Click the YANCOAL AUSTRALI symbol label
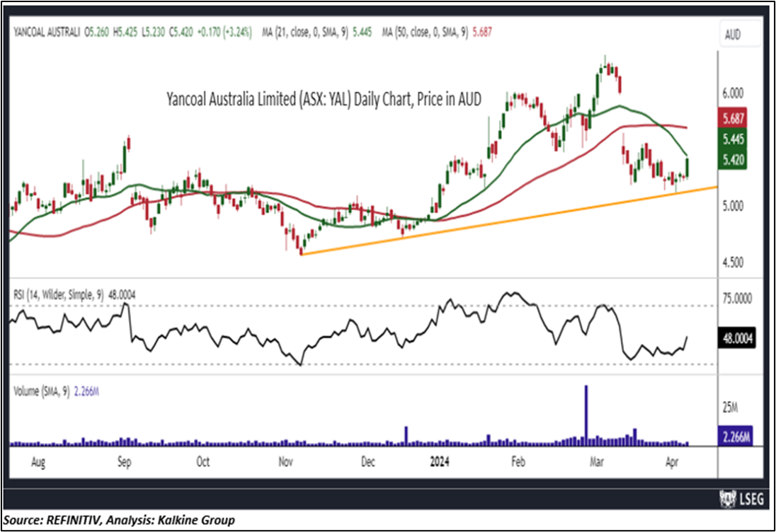Screen dimensions: 776x532 coord(47,33)
